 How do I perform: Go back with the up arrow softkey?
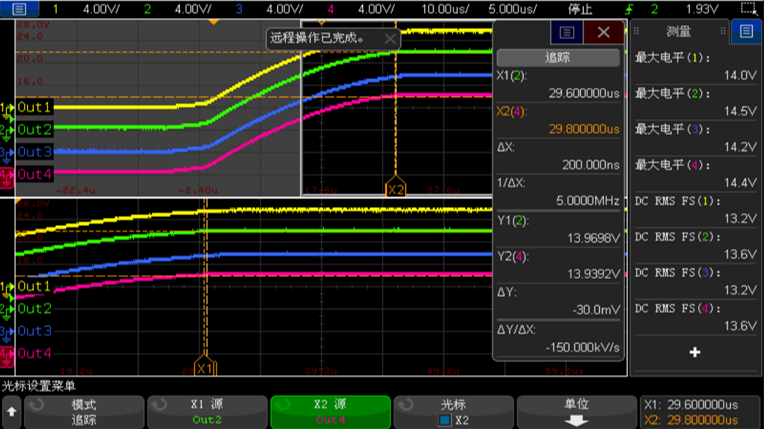click(12, 412)
